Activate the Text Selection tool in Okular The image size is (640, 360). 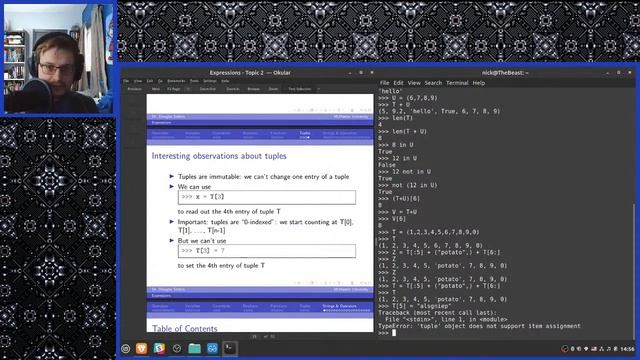[300, 89]
